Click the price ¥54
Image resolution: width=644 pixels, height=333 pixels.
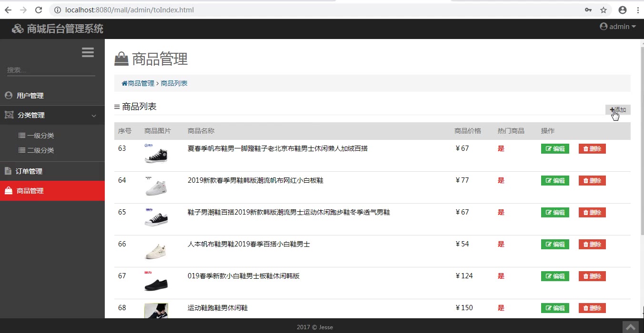pyautogui.click(x=462, y=244)
